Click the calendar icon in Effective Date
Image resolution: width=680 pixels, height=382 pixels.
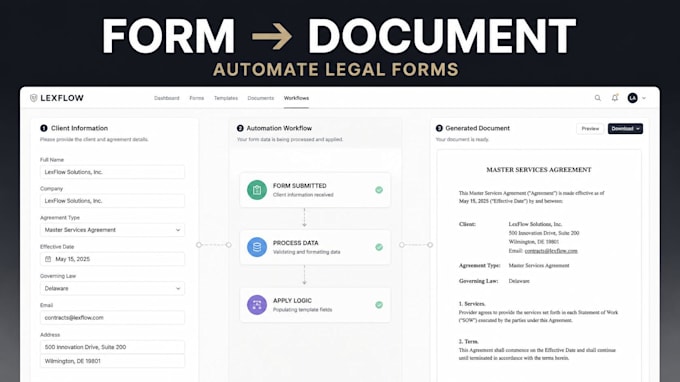48,259
